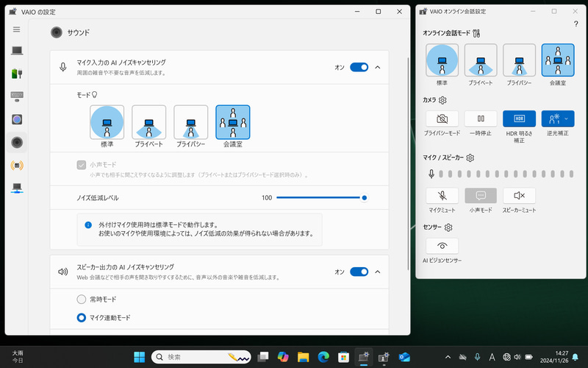Toggle mic input AI noise cancelling switch
This screenshot has height=368, width=588.
click(x=359, y=67)
